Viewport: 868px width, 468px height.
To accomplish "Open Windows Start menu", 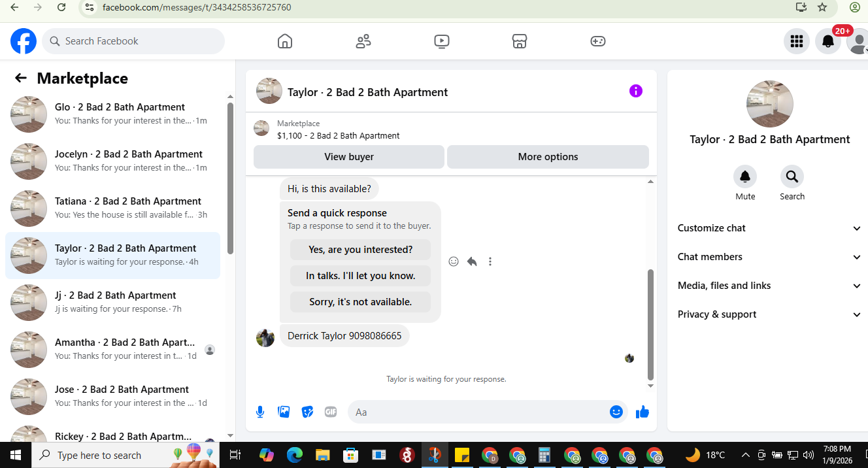I will click(x=16, y=455).
